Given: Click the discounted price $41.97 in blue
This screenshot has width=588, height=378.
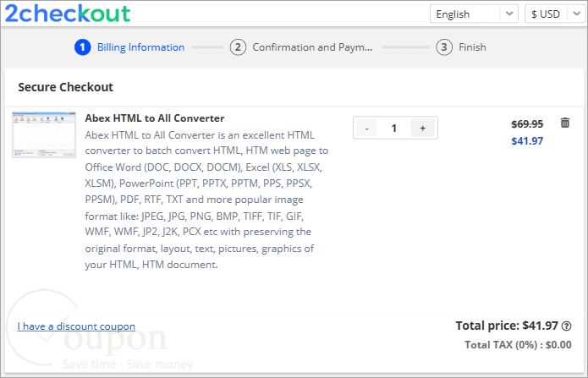Looking at the screenshot, I should tap(527, 141).
